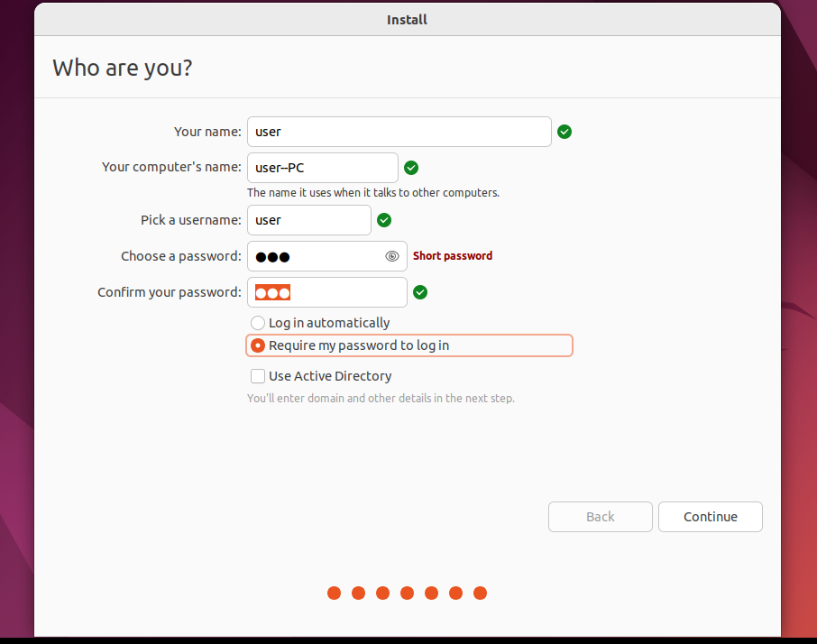Image resolution: width=817 pixels, height=644 pixels.
Task: Click green checkmark beside username field
Action: (x=384, y=220)
